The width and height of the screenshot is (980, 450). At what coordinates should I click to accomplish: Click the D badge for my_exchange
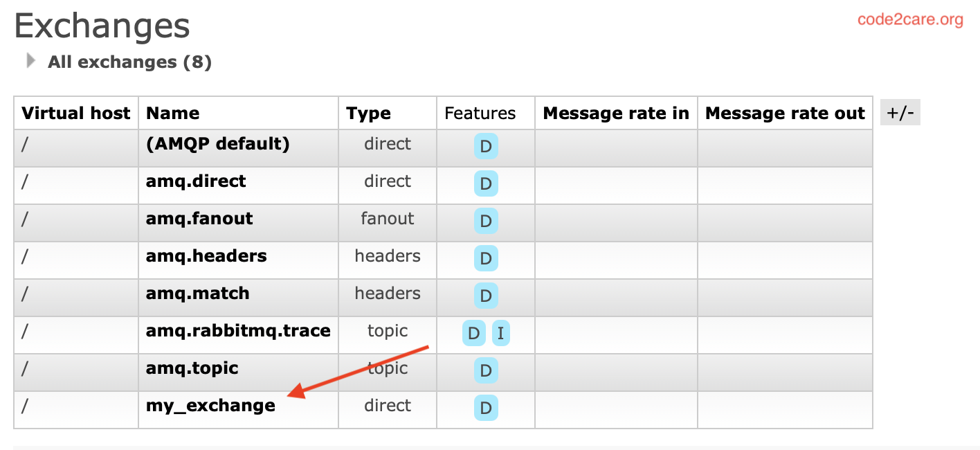[x=485, y=408]
